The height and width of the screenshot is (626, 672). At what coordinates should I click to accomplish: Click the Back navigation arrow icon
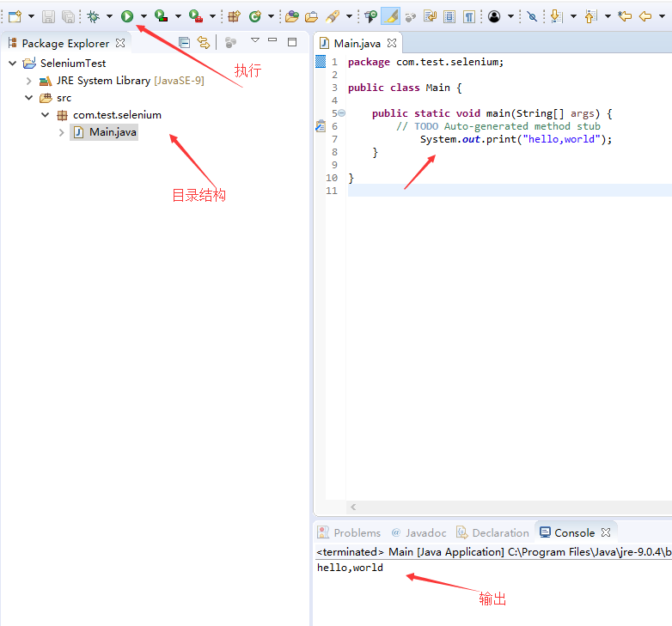[645, 16]
